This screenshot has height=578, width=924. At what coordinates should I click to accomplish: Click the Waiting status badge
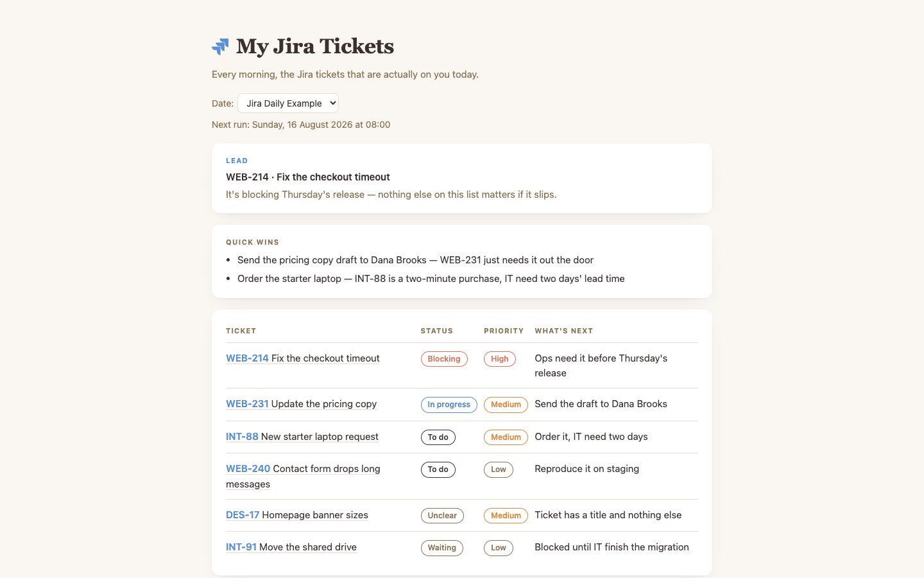(442, 548)
